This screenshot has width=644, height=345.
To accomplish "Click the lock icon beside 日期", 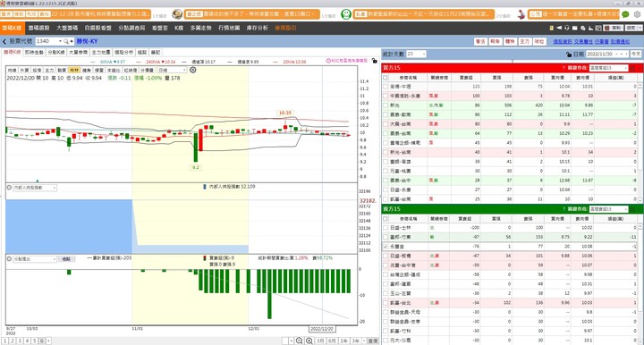I will 569,55.
